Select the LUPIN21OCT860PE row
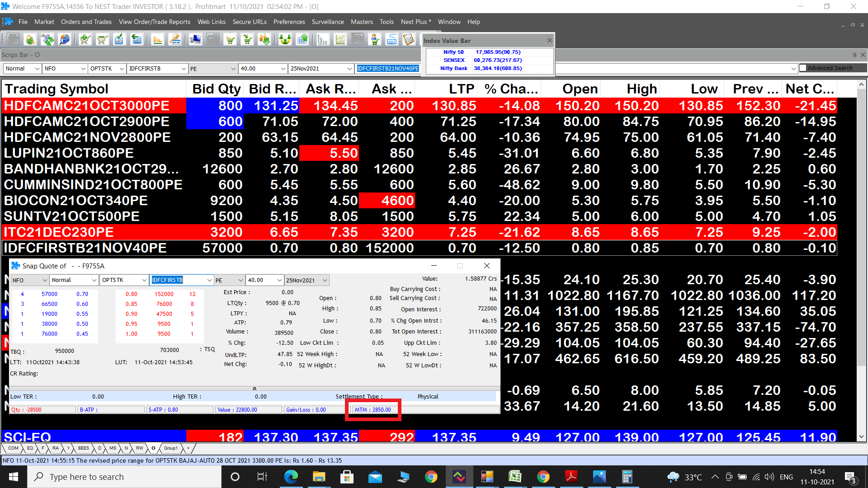This screenshot has height=488, width=868. [x=420, y=153]
